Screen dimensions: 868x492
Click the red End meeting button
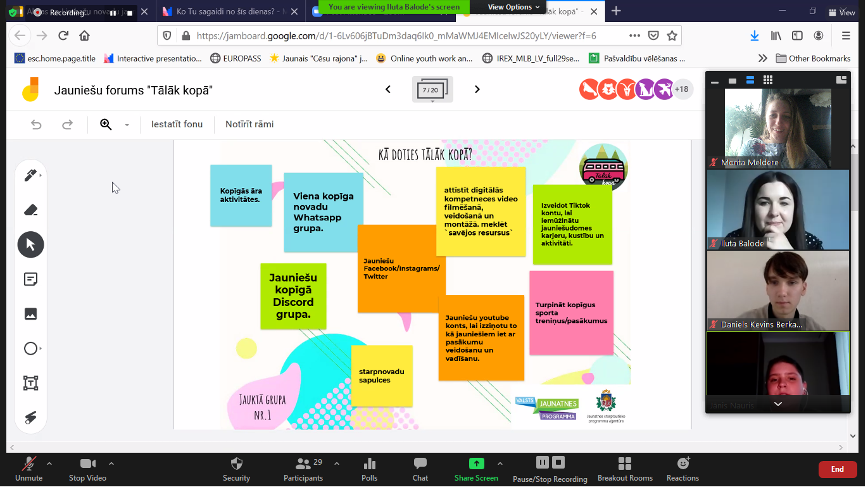pyautogui.click(x=838, y=469)
